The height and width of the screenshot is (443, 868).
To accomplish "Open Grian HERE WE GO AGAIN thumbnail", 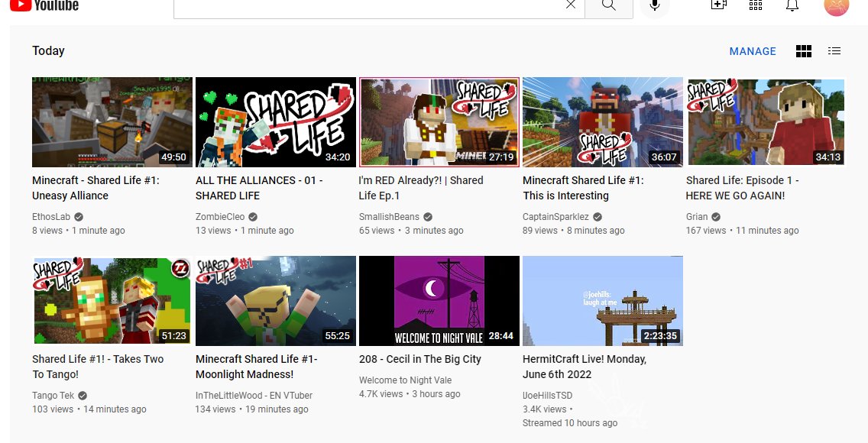I will tap(766, 122).
